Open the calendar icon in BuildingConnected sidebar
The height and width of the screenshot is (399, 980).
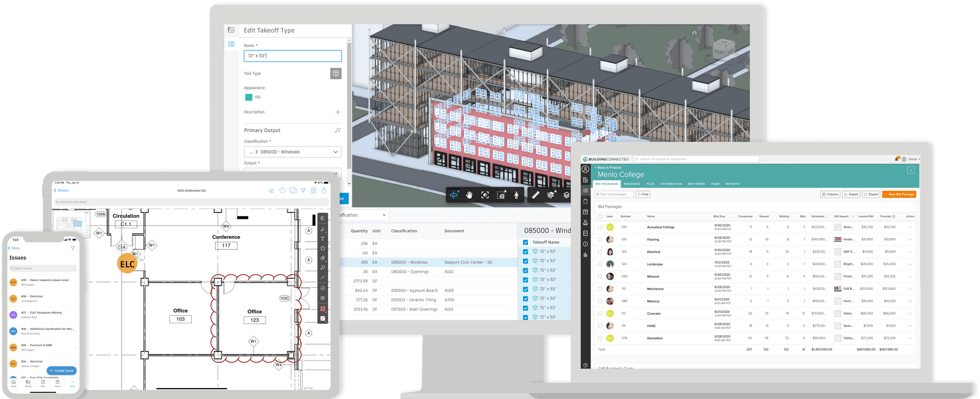point(585,212)
